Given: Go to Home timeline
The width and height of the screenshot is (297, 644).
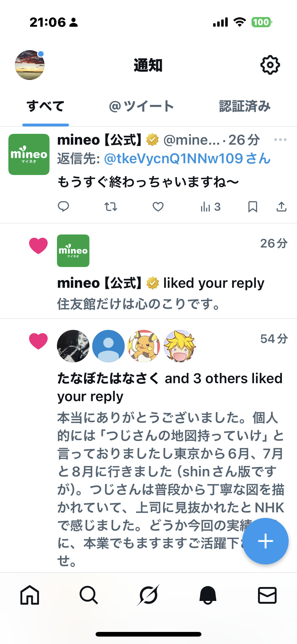Looking at the screenshot, I should (x=30, y=595).
